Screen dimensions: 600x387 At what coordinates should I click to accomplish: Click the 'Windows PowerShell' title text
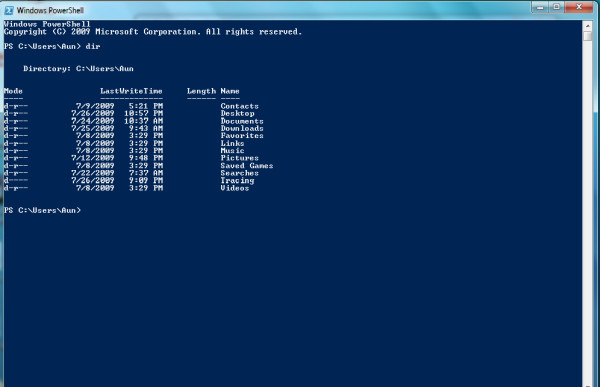point(50,10)
